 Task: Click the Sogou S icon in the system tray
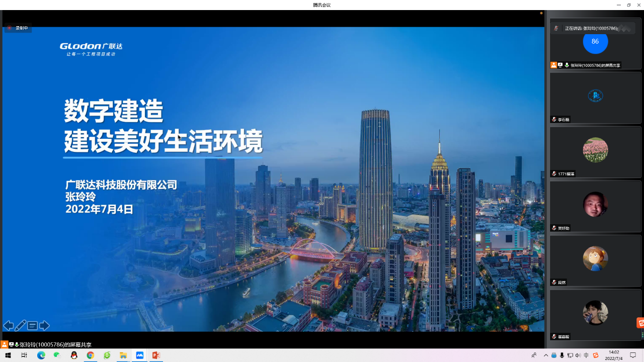click(596, 355)
